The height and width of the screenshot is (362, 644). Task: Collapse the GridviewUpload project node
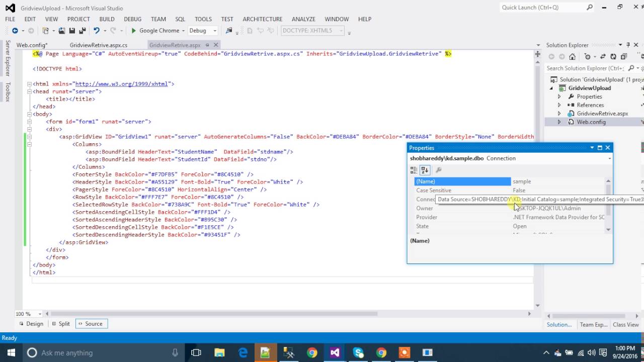pyautogui.click(x=551, y=88)
